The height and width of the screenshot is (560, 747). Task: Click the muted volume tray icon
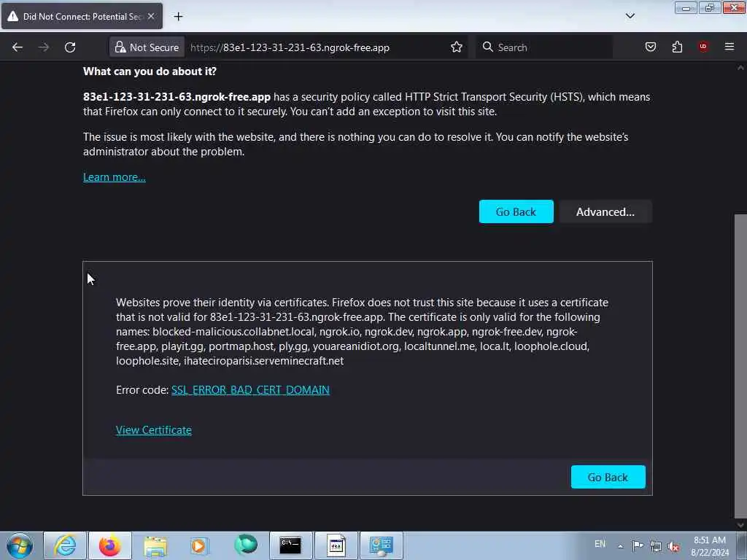pyautogui.click(x=673, y=546)
